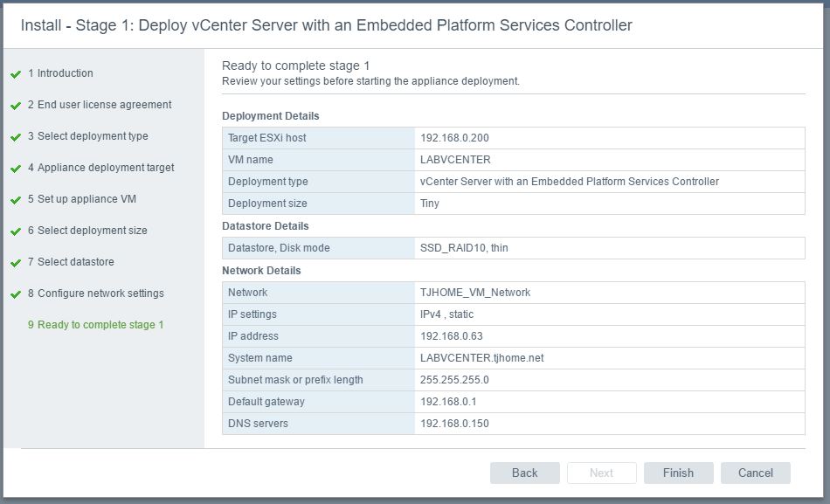
Task: Select the network value TJHOME_VM_Network
Action: pos(475,293)
